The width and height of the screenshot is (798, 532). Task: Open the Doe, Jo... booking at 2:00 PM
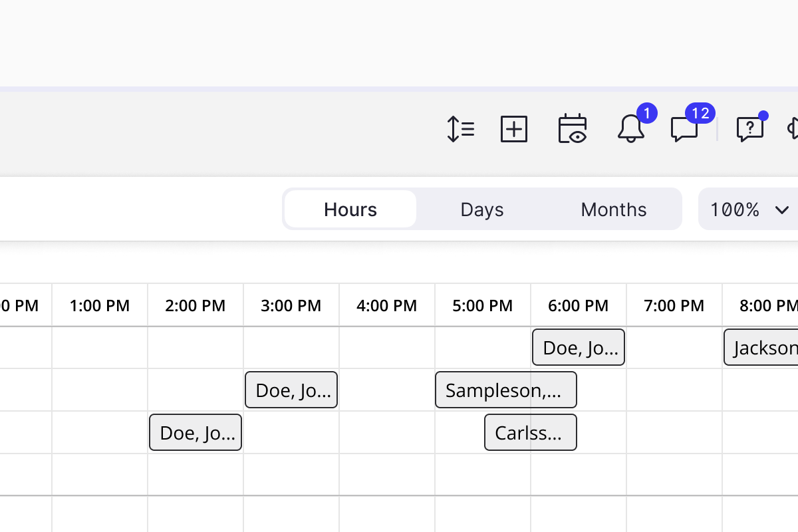(x=196, y=432)
